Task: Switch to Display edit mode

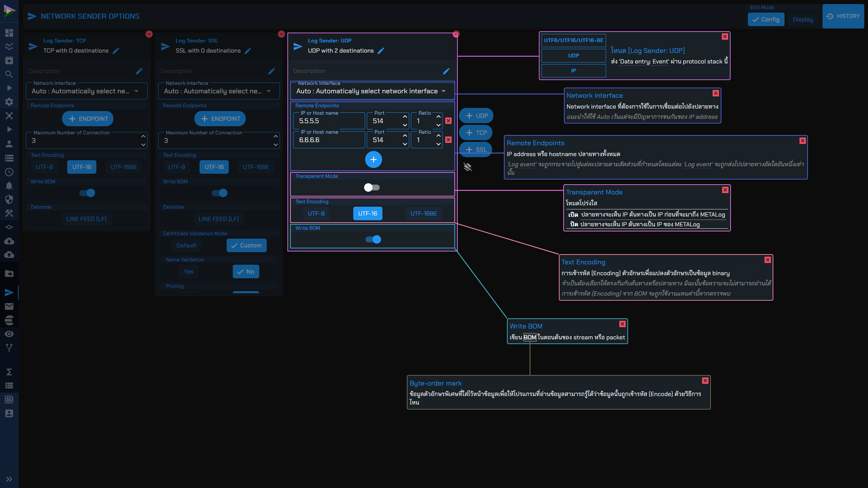Action: (803, 19)
